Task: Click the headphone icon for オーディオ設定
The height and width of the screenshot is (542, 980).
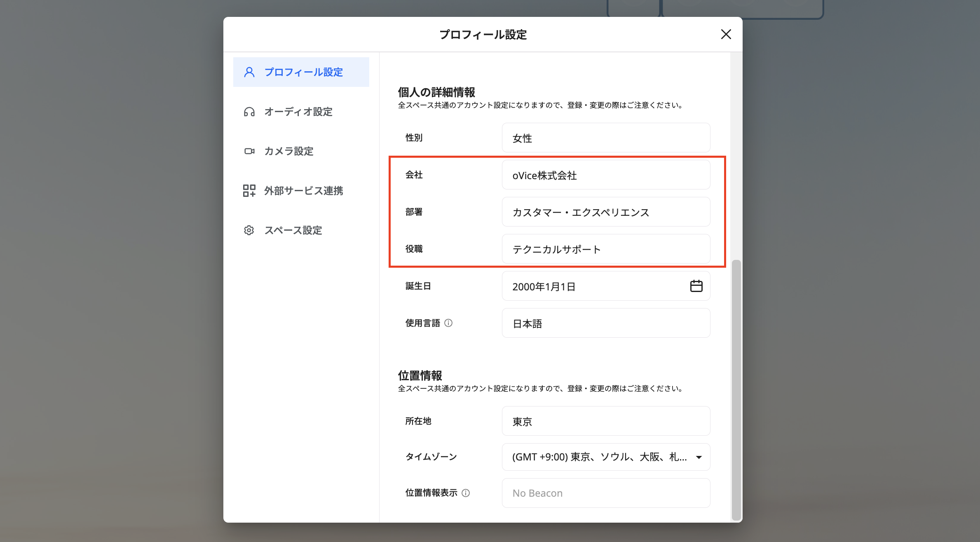Action: click(249, 112)
